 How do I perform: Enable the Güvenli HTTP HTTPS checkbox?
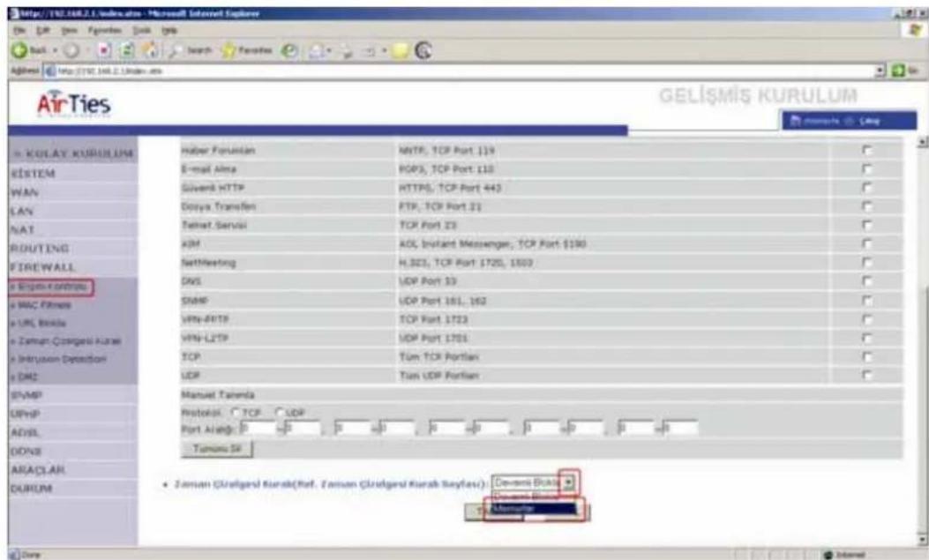click(x=866, y=188)
